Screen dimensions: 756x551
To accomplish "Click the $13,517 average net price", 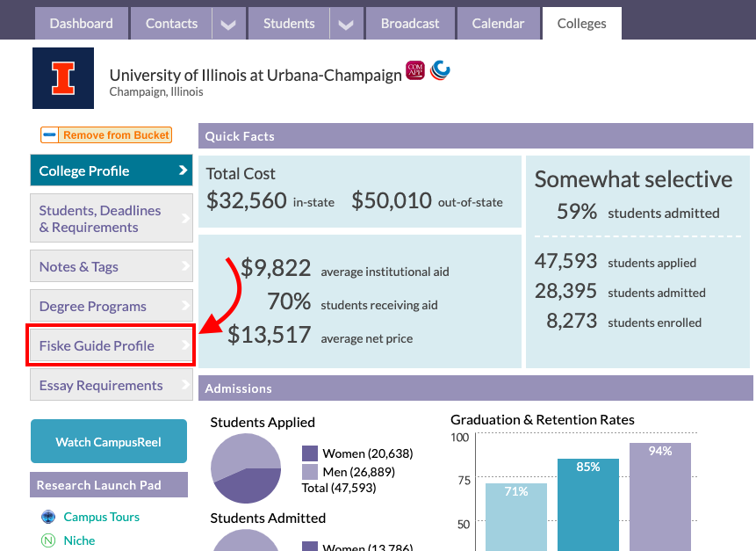I will pyautogui.click(x=269, y=335).
